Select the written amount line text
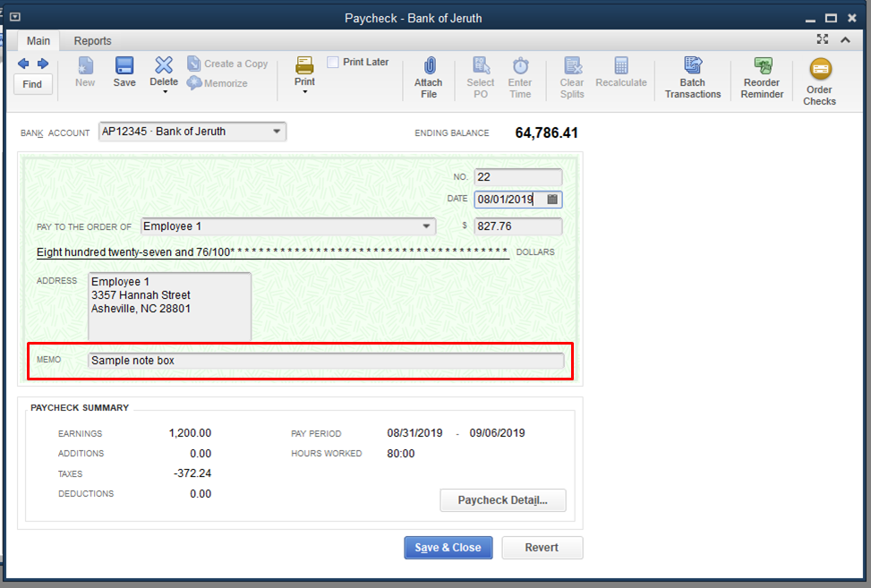The width and height of the screenshot is (871, 588). pyautogui.click(x=272, y=252)
